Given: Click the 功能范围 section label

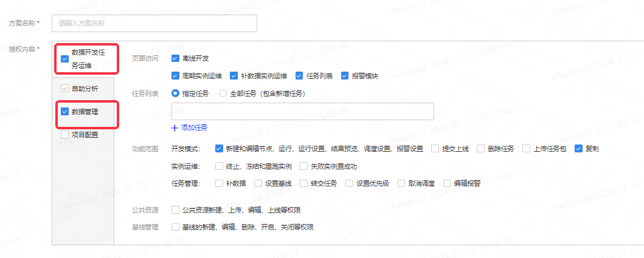Looking at the screenshot, I should click(x=145, y=149).
